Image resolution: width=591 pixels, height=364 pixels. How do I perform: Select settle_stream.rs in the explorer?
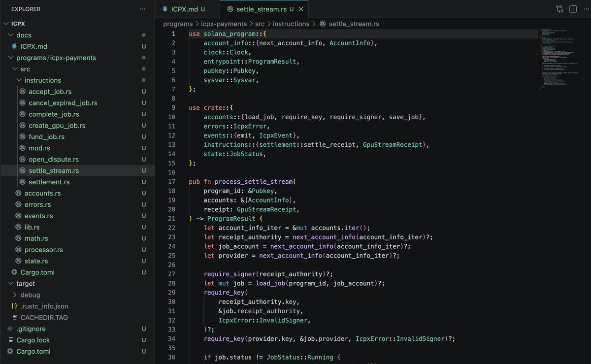(x=54, y=171)
